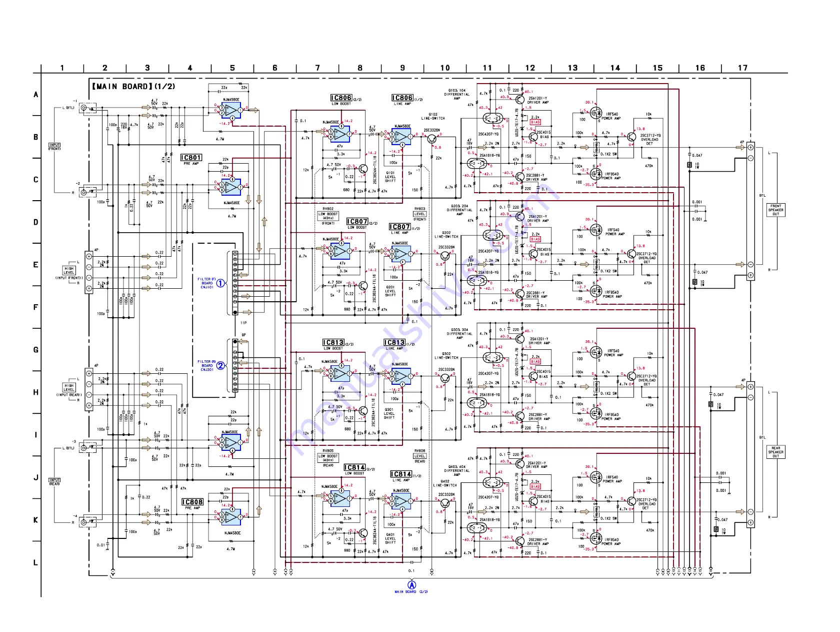Click the IC801 label
Screen dimensions: 840x632
point(191,158)
